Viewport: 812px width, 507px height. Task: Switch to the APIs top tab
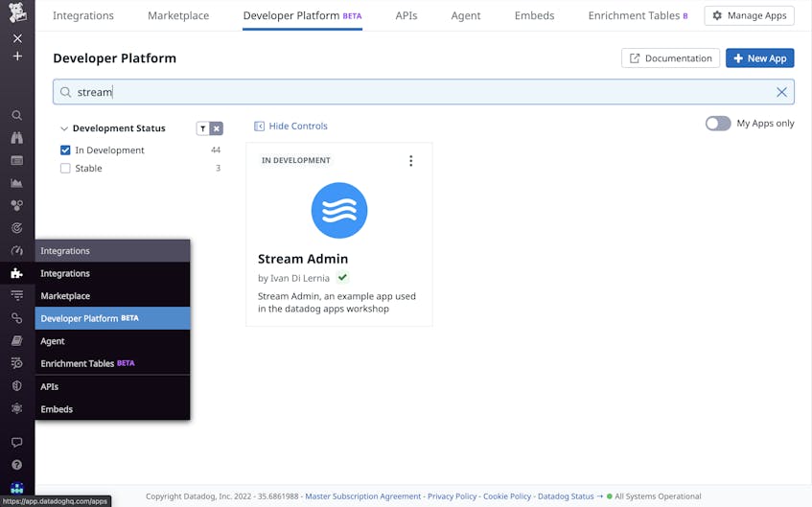tap(406, 15)
